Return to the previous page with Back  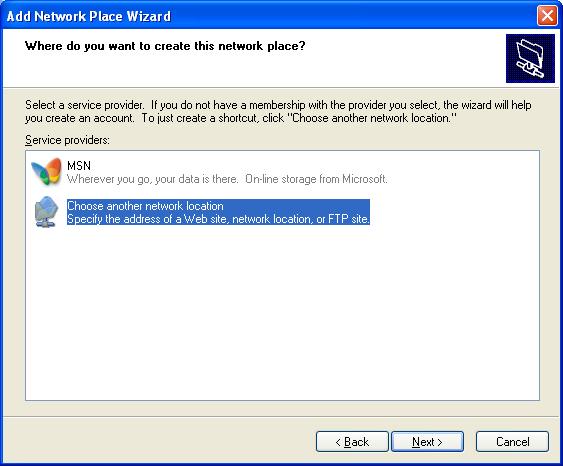[x=352, y=442]
